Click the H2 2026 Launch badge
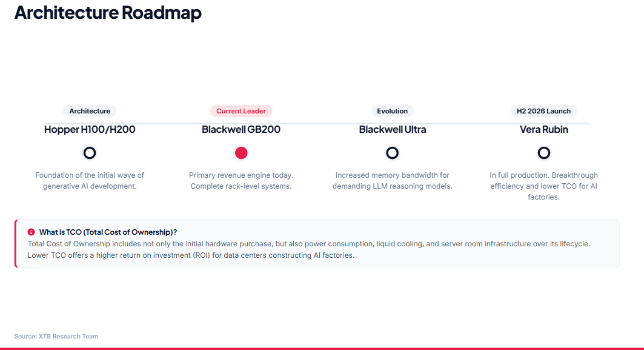This screenshot has height=350, width=644. (x=544, y=111)
